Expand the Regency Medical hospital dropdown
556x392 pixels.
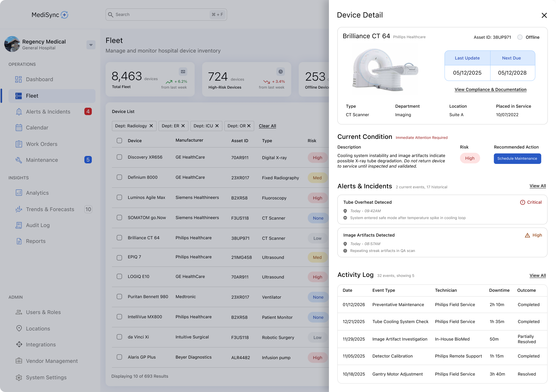[x=91, y=45]
